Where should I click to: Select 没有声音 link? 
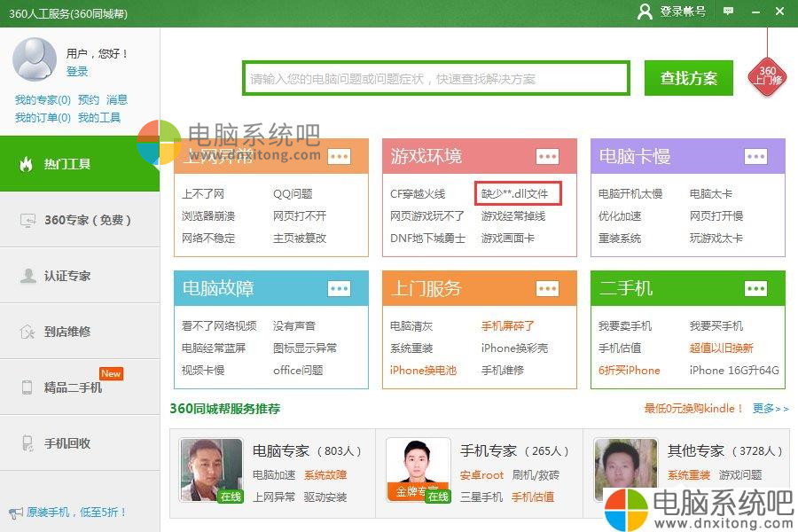click(294, 325)
